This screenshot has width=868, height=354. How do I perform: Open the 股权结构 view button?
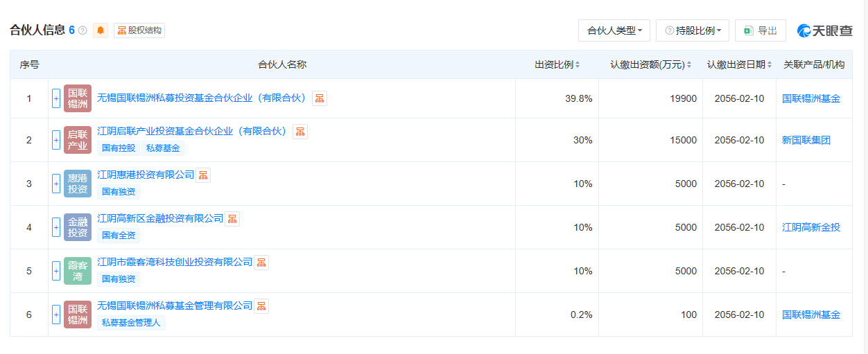(x=139, y=30)
